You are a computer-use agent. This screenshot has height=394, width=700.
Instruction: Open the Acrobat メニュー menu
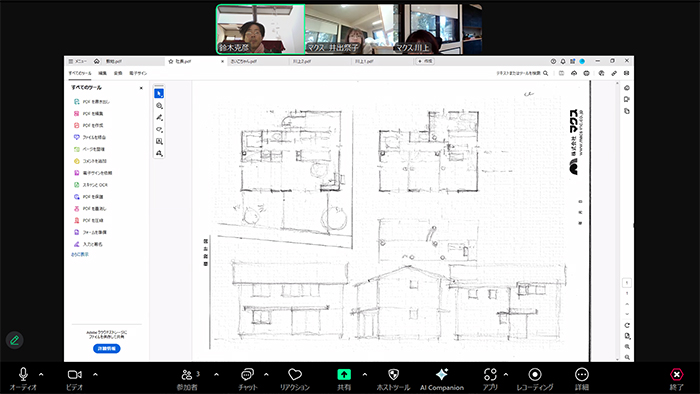[x=78, y=61]
